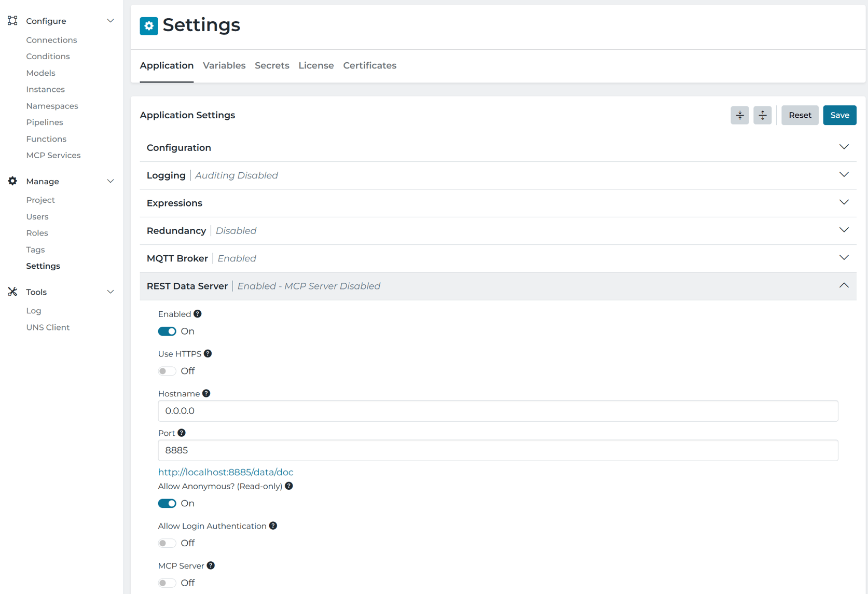Expand all settings sections using expand-arrows icon
868x594 pixels.
point(762,115)
